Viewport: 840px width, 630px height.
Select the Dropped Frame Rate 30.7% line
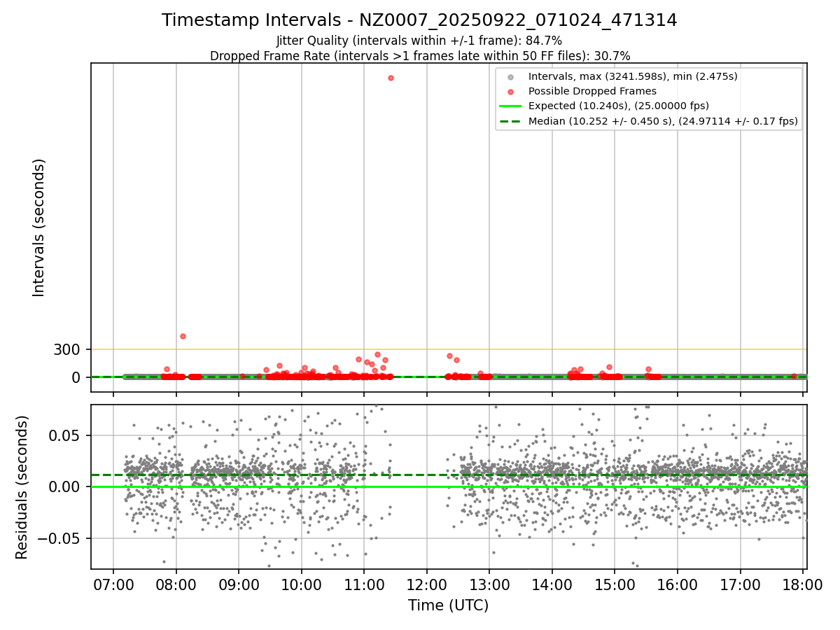point(420,56)
